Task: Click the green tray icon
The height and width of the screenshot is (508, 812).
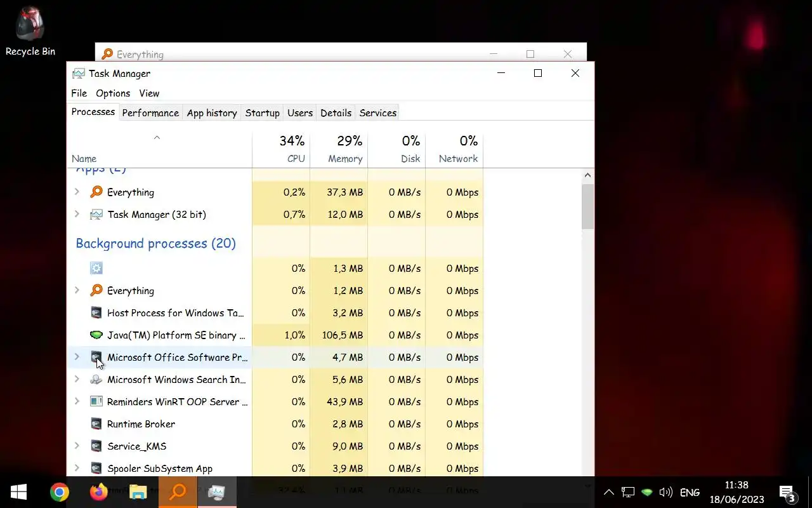Action: (x=646, y=492)
